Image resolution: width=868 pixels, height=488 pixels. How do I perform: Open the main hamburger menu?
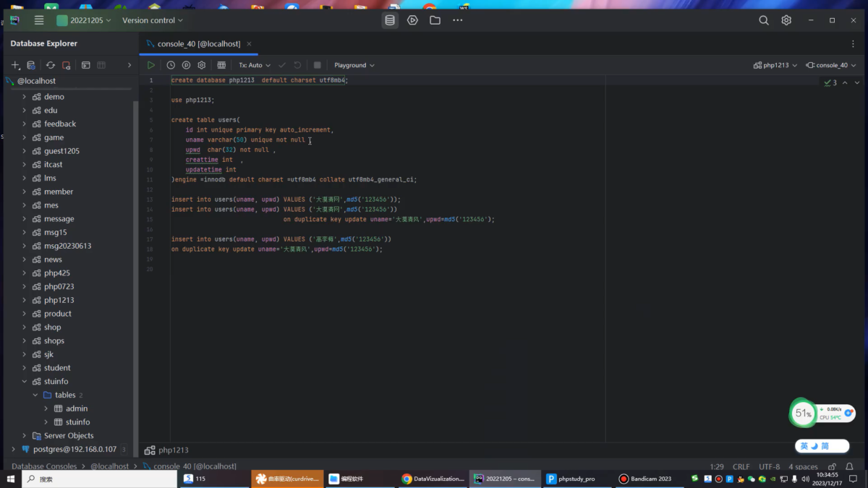point(39,20)
